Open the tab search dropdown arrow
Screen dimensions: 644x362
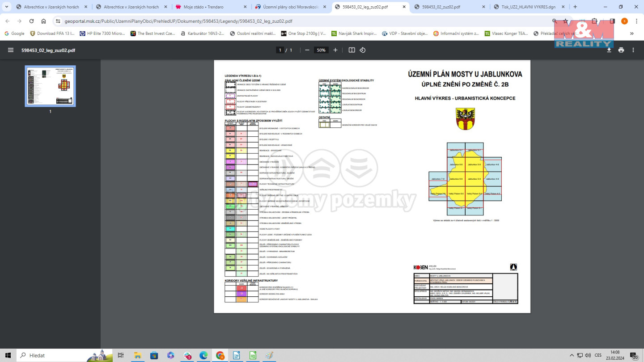point(6,7)
